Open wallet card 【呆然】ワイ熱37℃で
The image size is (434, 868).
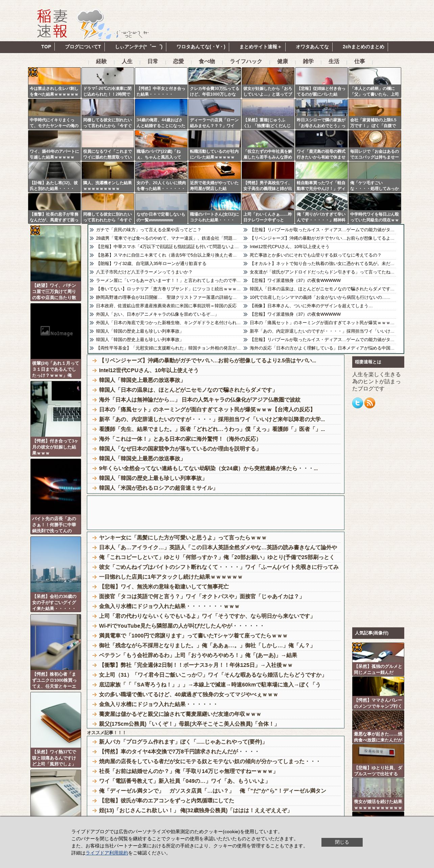coord(56,730)
